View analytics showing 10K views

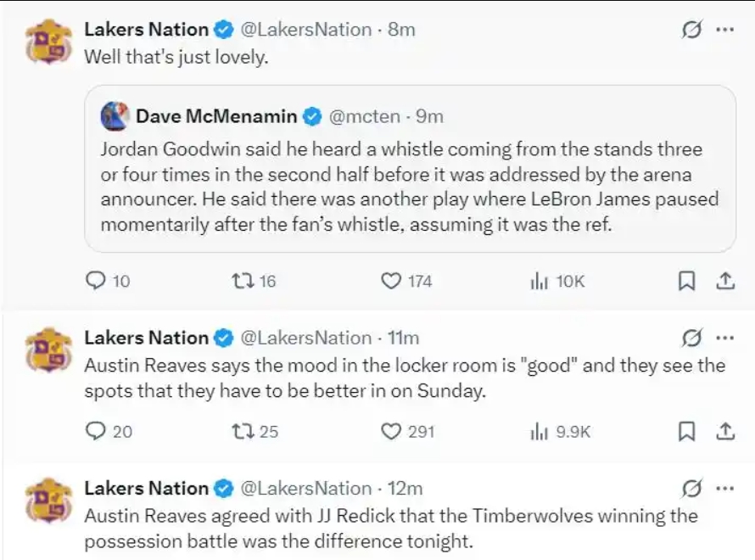(x=539, y=281)
